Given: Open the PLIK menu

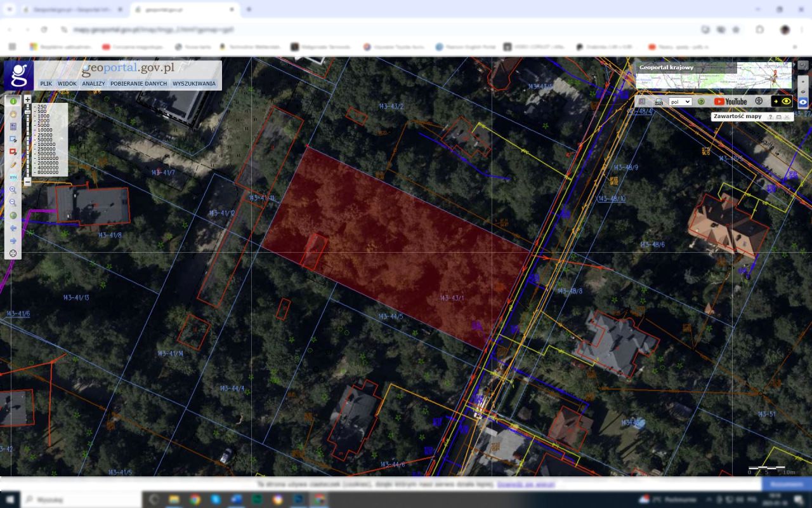Looking at the screenshot, I should point(46,84).
